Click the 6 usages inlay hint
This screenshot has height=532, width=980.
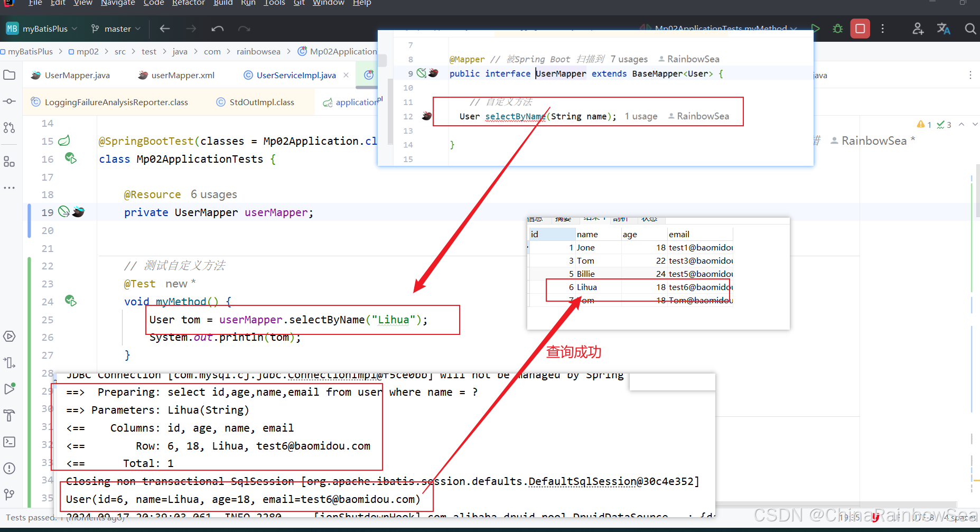pos(214,194)
